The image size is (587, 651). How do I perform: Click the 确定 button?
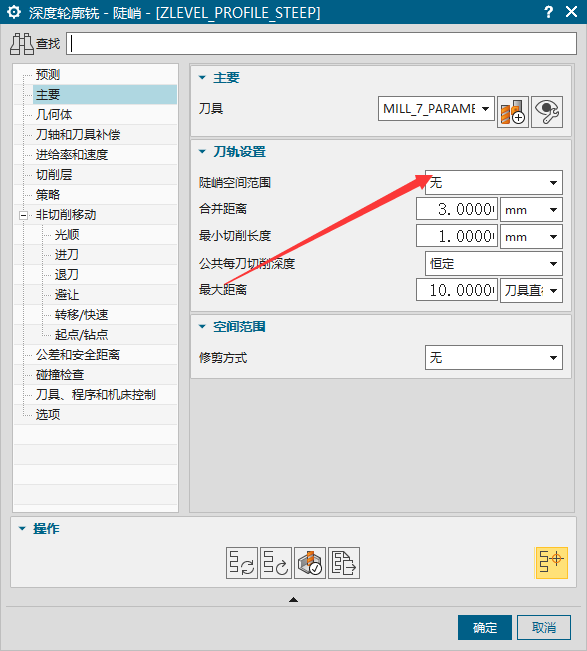click(485, 627)
